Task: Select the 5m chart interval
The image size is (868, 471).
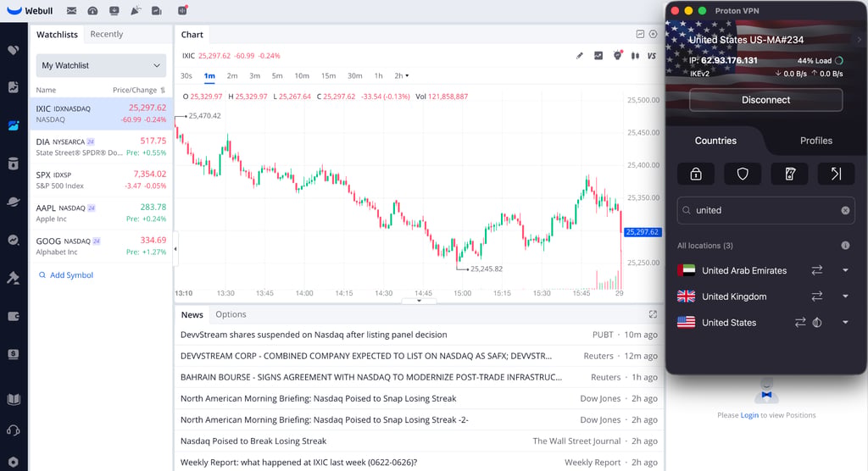Action: coord(277,76)
